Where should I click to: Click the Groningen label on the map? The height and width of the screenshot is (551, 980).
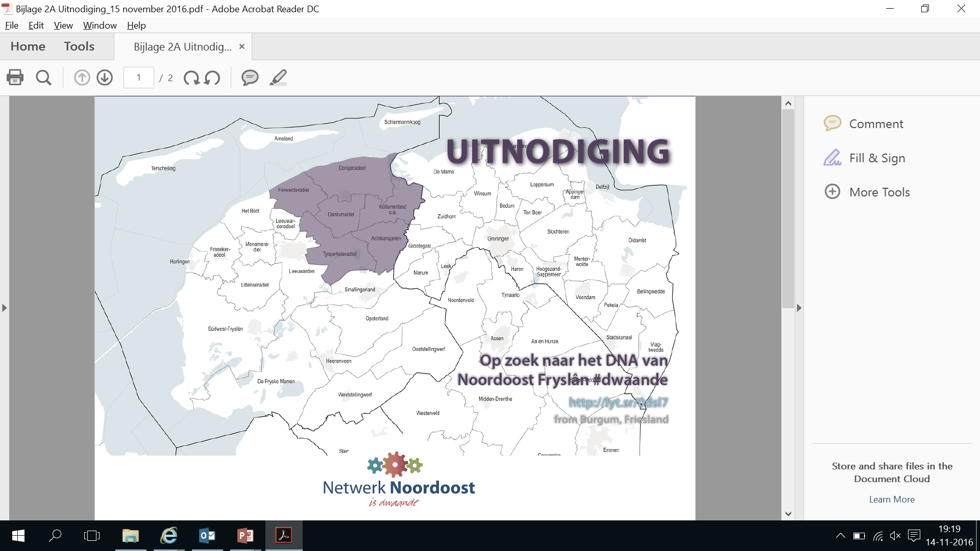tap(498, 239)
